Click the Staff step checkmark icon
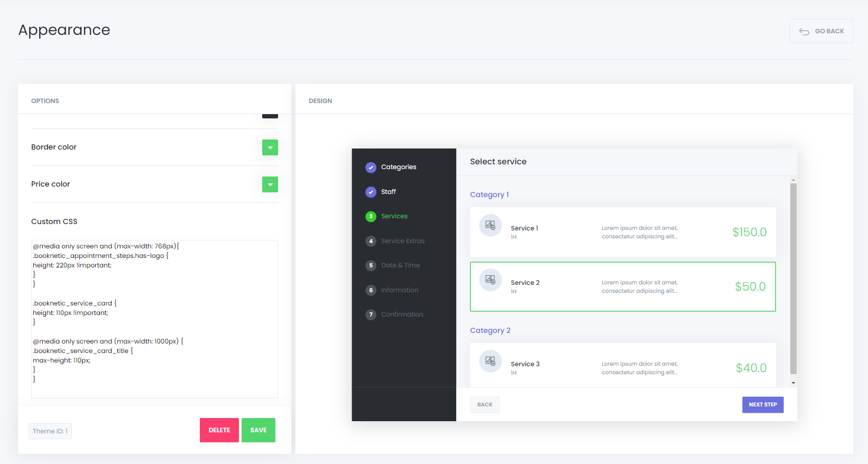 [x=371, y=192]
